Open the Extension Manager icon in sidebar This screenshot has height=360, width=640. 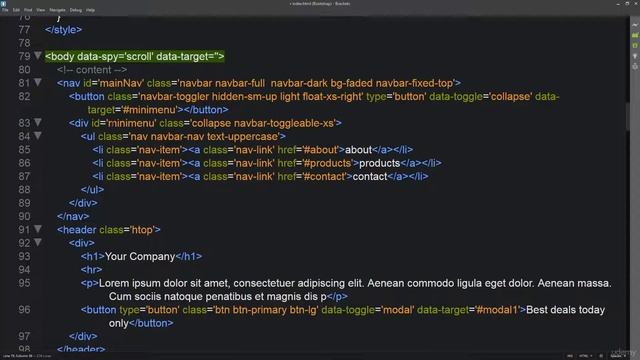(x=635, y=36)
